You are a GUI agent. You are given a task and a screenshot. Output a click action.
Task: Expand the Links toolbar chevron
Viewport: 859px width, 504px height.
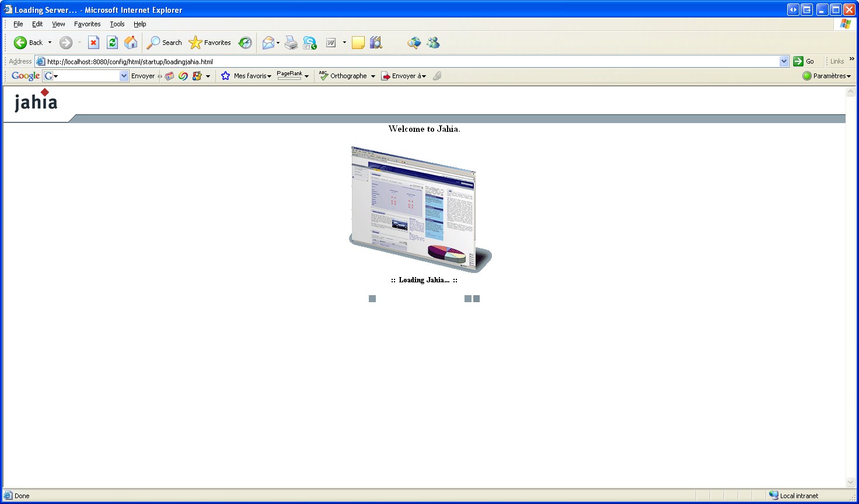click(852, 59)
